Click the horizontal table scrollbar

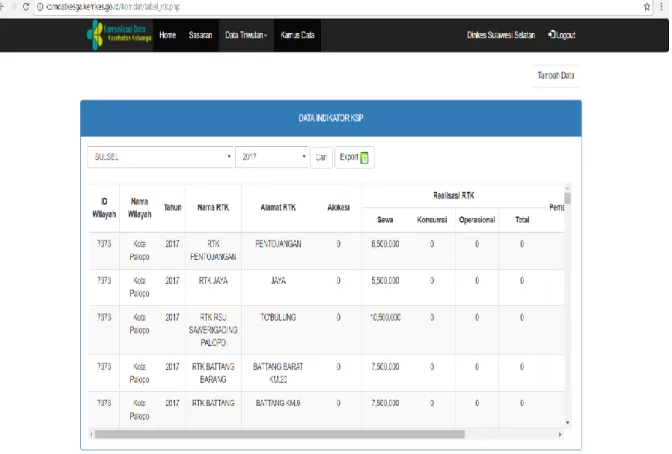(x=279, y=434)
